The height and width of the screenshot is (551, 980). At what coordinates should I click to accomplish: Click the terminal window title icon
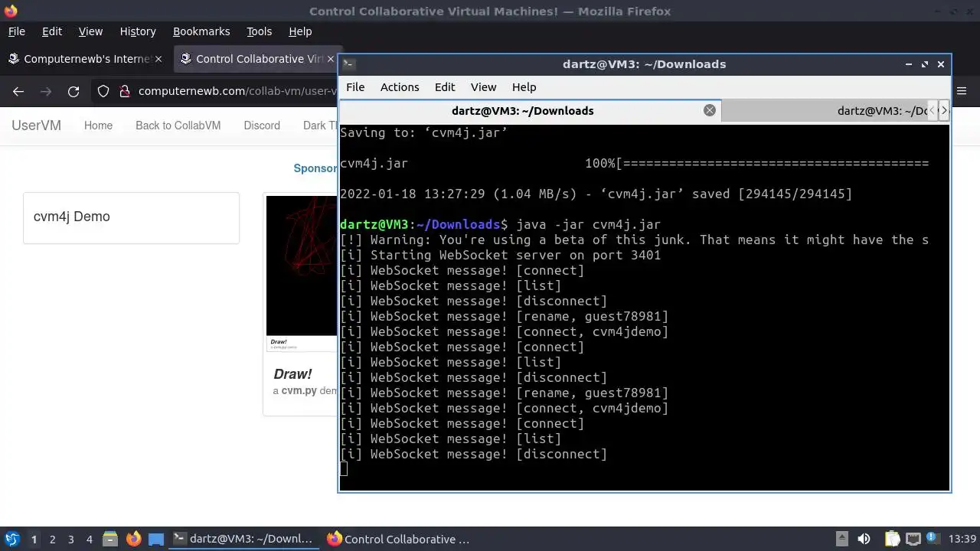click(348, 64)
